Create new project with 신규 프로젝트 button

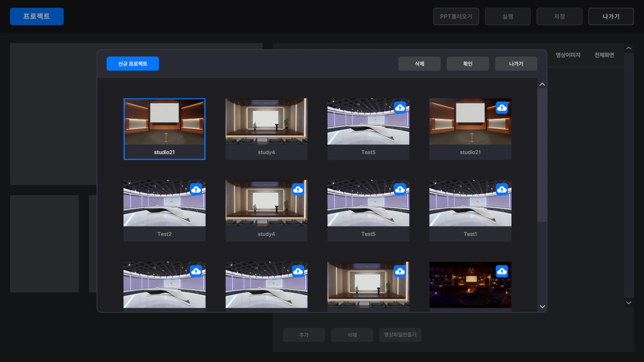pos(132,64)
